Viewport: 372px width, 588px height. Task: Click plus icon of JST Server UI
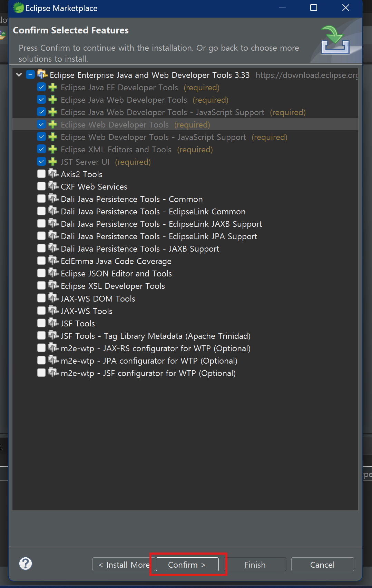point(53,162)
